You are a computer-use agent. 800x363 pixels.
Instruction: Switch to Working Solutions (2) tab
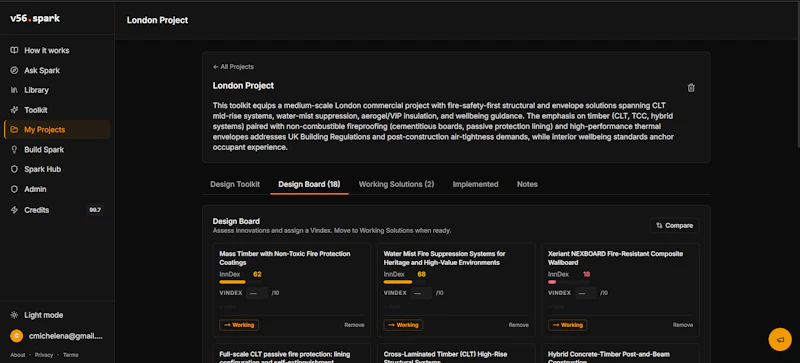coord(396,184)
